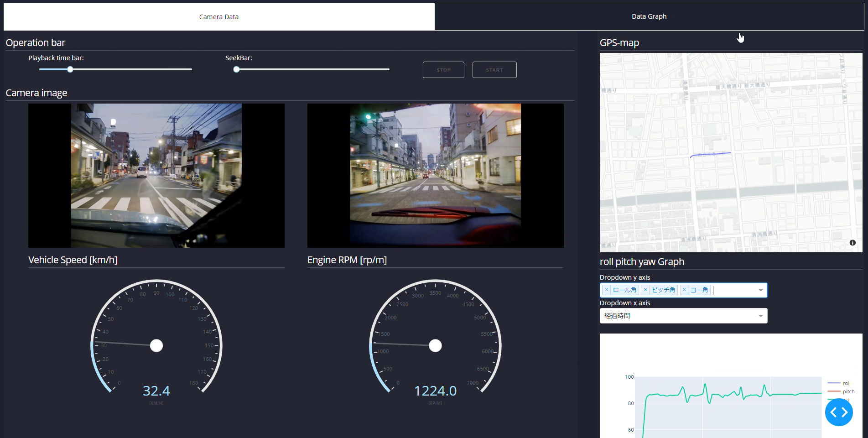
Task: Toggle the roll trace in graph legend
Action: tap(846, 383)
